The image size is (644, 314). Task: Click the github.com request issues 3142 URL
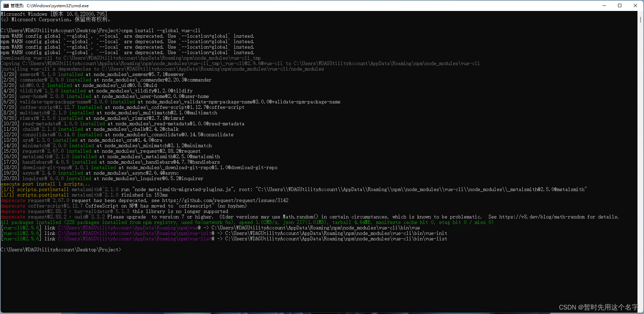(225, 200)
